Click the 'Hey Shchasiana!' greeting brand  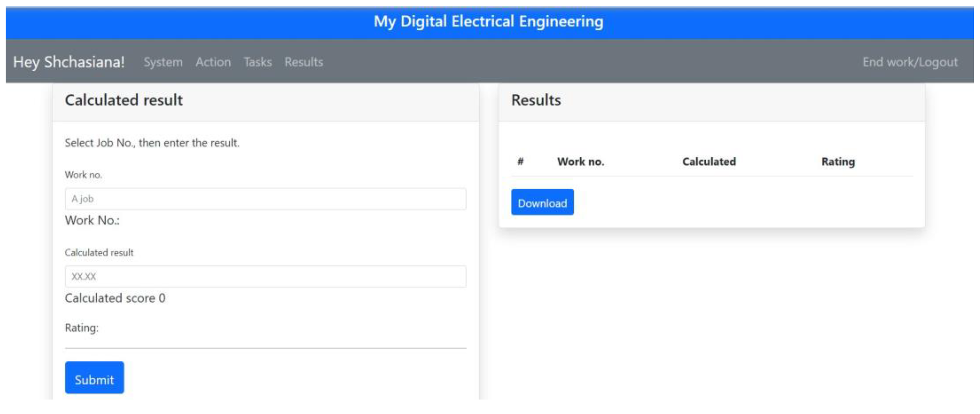(x=69, y=62)
